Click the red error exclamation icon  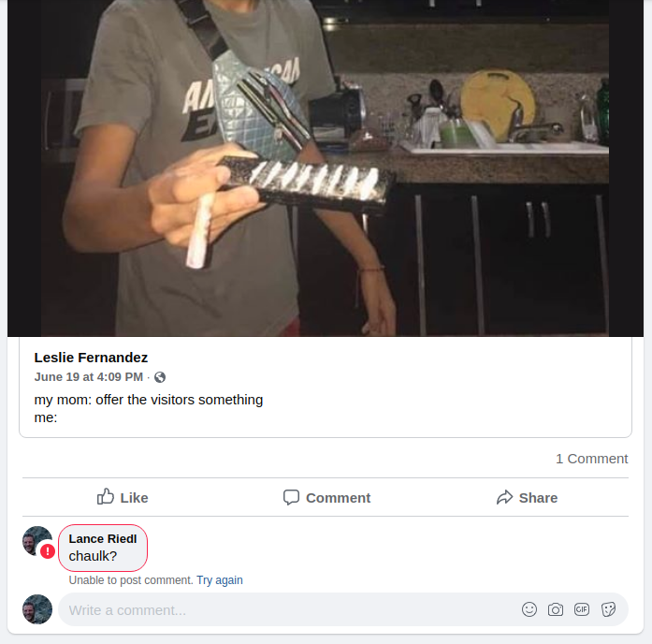pos(48,551)
